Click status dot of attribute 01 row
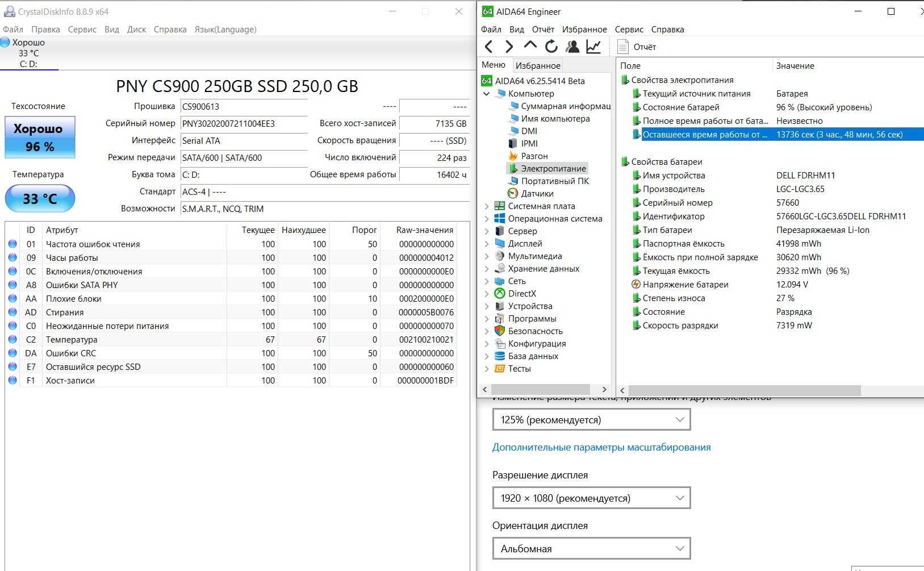Screen dimensions: 924x571 click(12, 244)
